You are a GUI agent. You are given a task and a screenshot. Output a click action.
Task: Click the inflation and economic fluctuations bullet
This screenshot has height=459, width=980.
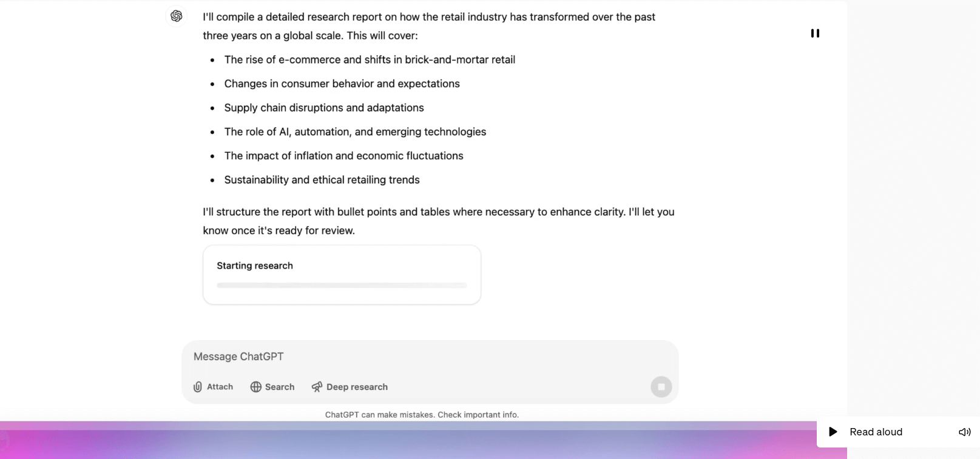pos(343,156)
